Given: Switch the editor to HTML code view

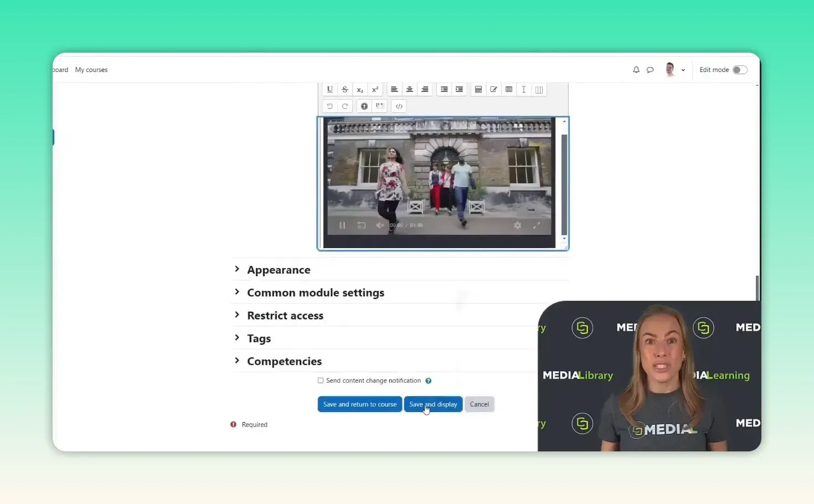Looking at the screenshot, I should [x=399, y=106].
